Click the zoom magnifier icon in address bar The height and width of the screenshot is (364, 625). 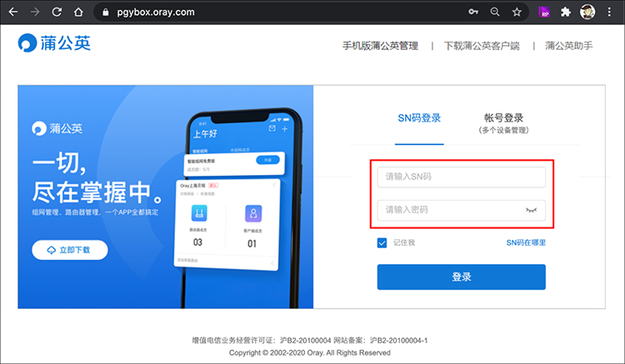pyautogui.click(x=495, y=12)
